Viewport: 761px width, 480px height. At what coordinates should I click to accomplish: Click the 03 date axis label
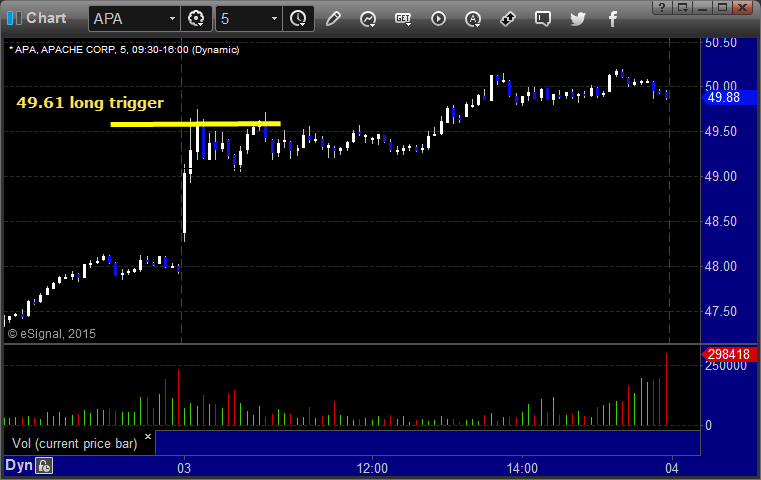[x=184, y=468]
